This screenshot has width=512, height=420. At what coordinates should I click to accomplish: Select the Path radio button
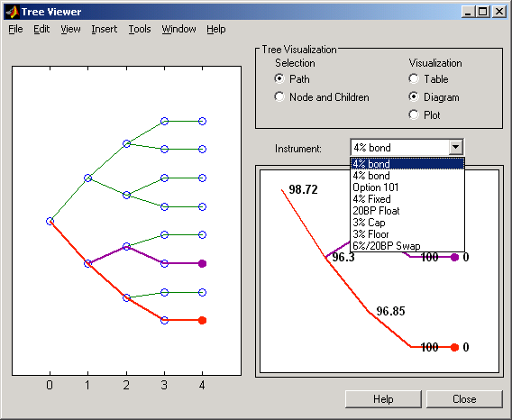[279, 78]
